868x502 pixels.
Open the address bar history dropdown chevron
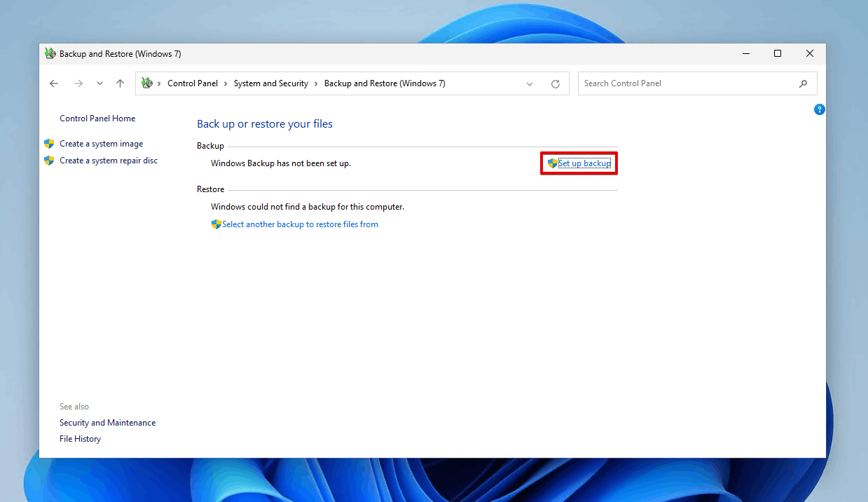(x=530, y=83)
